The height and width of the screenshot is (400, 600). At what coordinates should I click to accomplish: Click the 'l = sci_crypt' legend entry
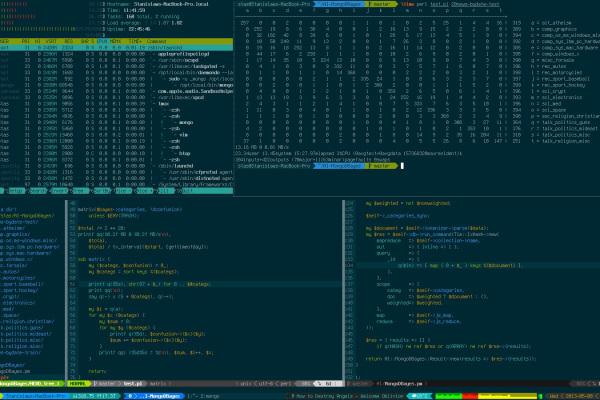[549, 91]
